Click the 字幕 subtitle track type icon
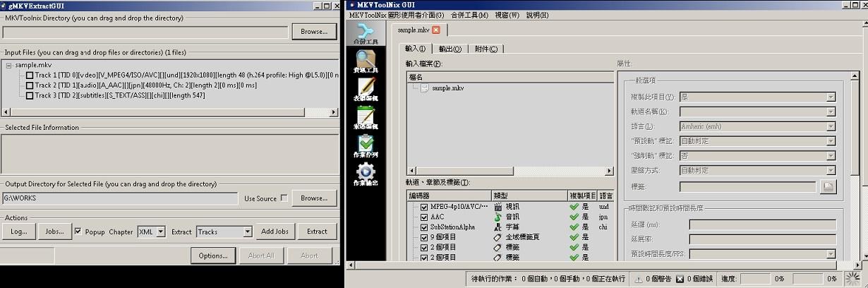Screen dimensions: 868x288 (x=498, y=227)
